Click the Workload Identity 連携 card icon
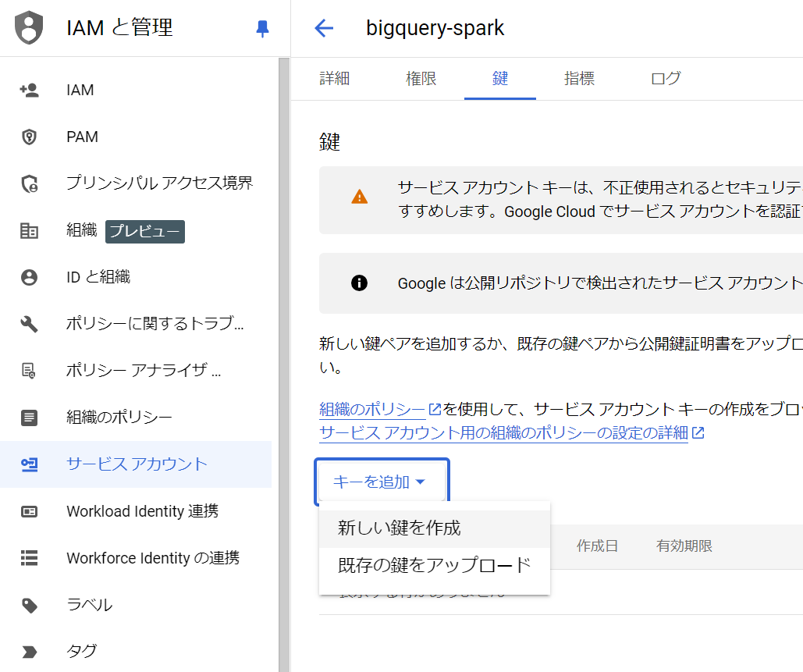The width and height of the screenshot is (803, 672). 29,511
